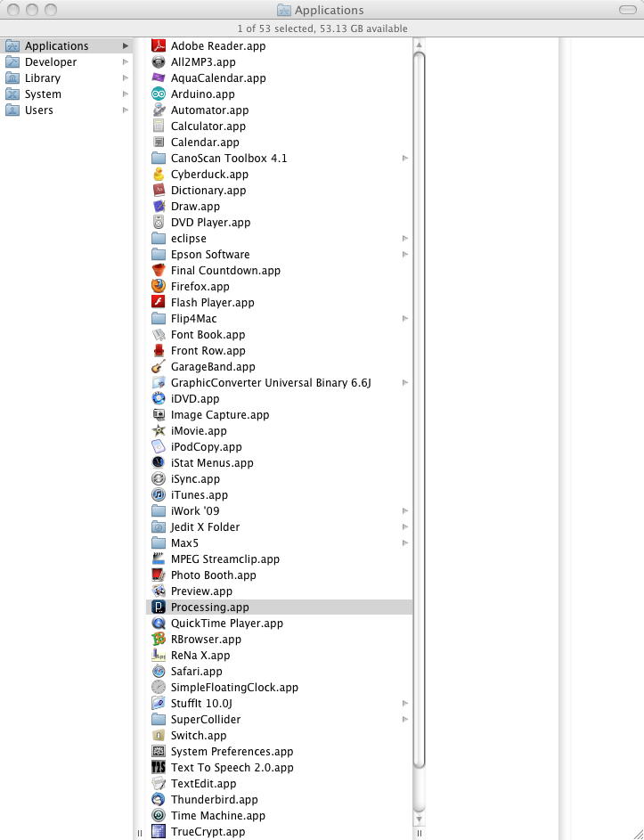644x840 pixels.
Task: Click the AquaCalendar.app icon
Action: point(158,77)
